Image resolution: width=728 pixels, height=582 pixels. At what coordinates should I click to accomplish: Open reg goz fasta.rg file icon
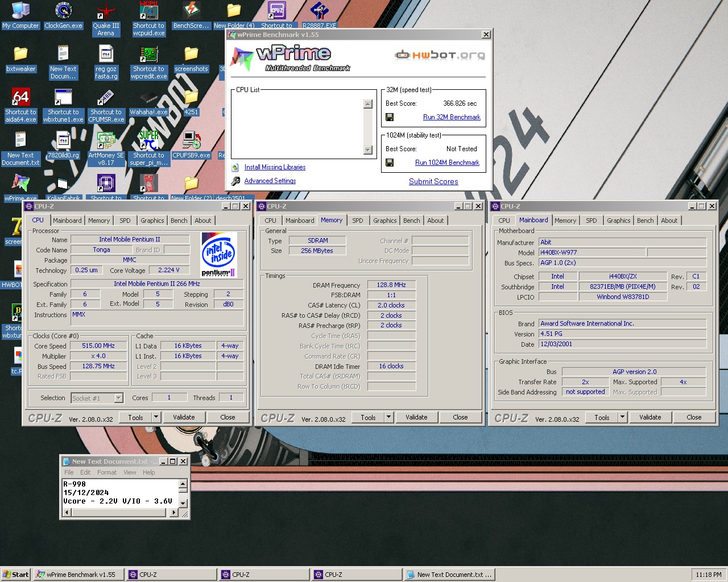coord(106,63)
